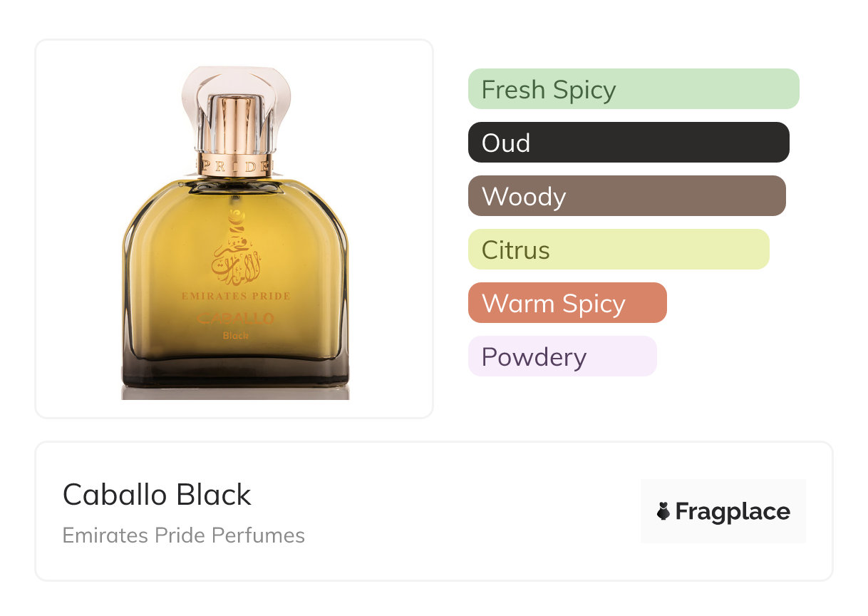Click the Arabic calligraphy emblem on bottle
The width and height of the screenshot is (868, 616).
[235, 250]
